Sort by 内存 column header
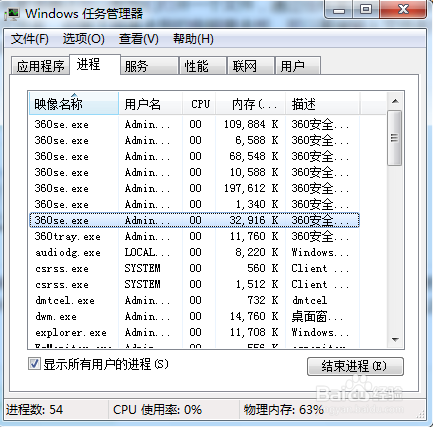The image size is (433, 427). (251, 104)
